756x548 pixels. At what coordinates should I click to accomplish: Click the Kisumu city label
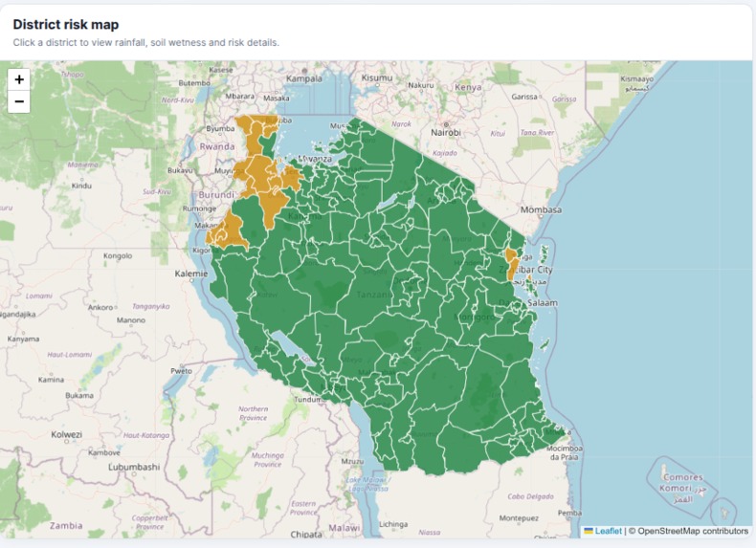pos(376,77)
